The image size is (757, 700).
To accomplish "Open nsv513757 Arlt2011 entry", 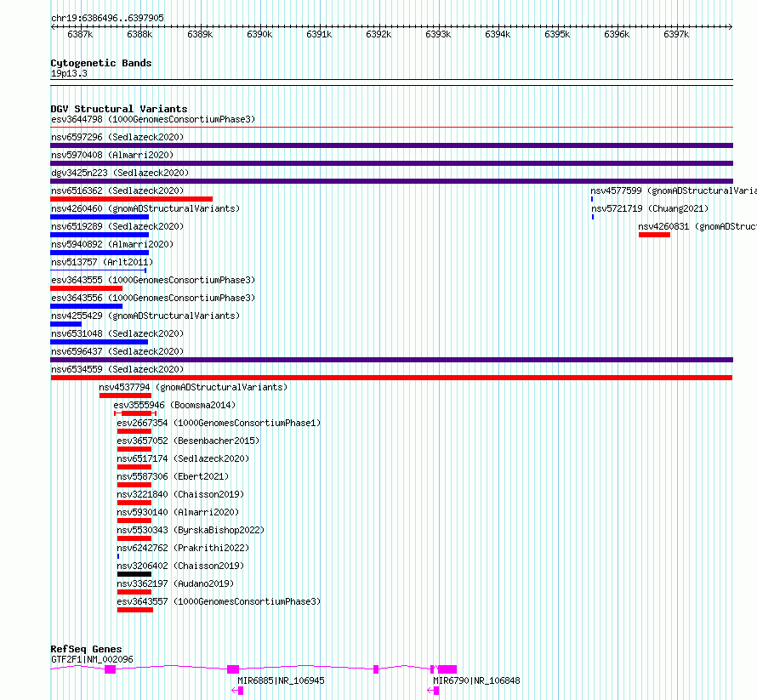I will tap(102, 262).
